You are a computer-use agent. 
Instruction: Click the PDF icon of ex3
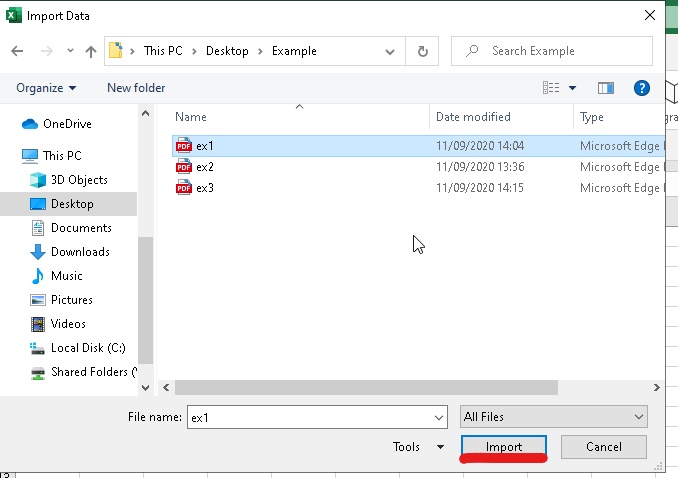[x=184, y=188]
